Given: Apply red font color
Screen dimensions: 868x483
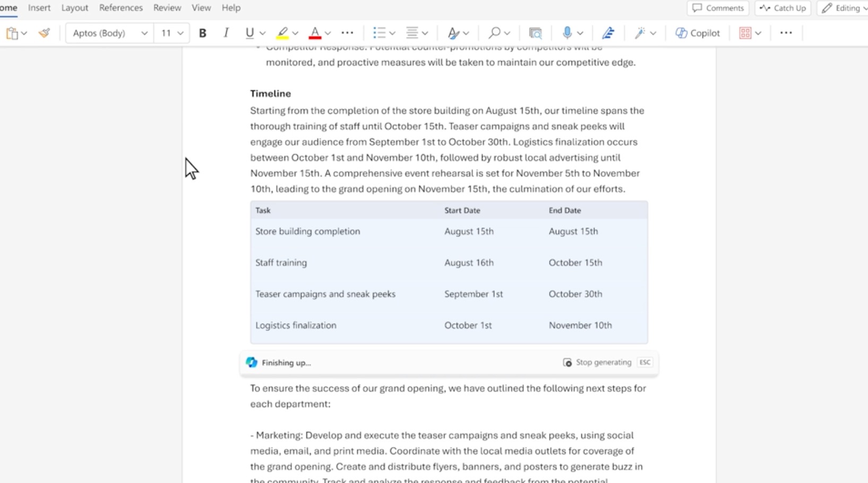Looking at the screenshot, I should point(315,33).
